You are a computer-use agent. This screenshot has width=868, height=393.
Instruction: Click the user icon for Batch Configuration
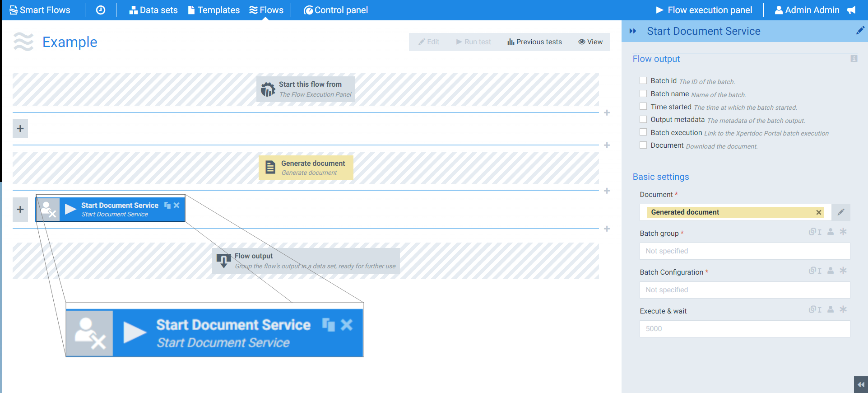point(831,271)
